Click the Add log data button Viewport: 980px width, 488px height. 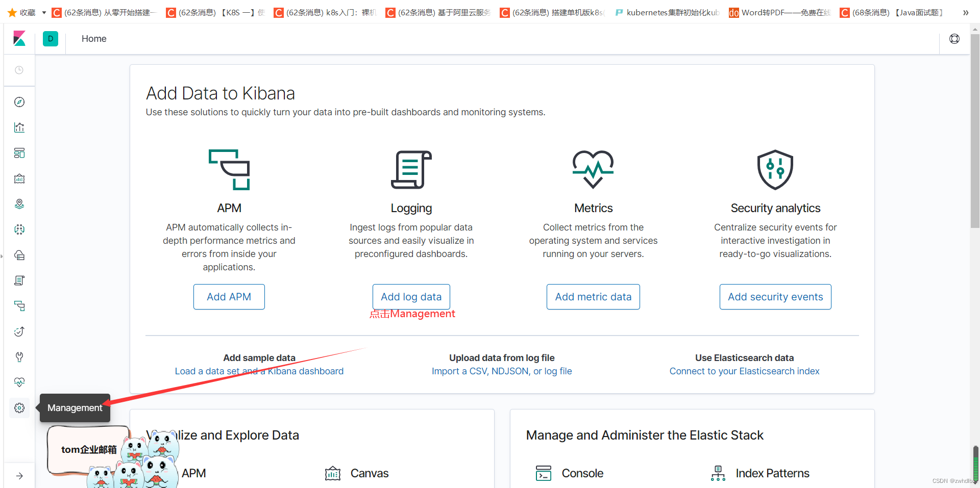coord(411,297)
